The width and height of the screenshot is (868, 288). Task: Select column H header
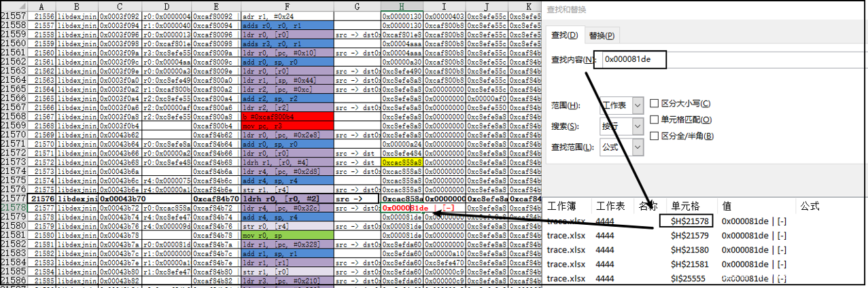pyautogui.click(x=402, y=6)
